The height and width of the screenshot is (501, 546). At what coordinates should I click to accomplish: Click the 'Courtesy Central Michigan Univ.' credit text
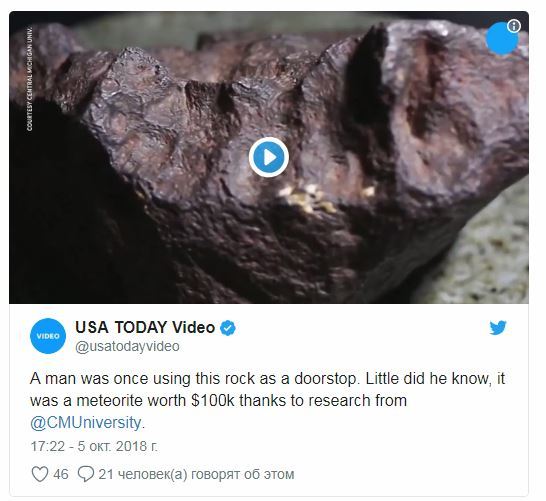(30, 79)
